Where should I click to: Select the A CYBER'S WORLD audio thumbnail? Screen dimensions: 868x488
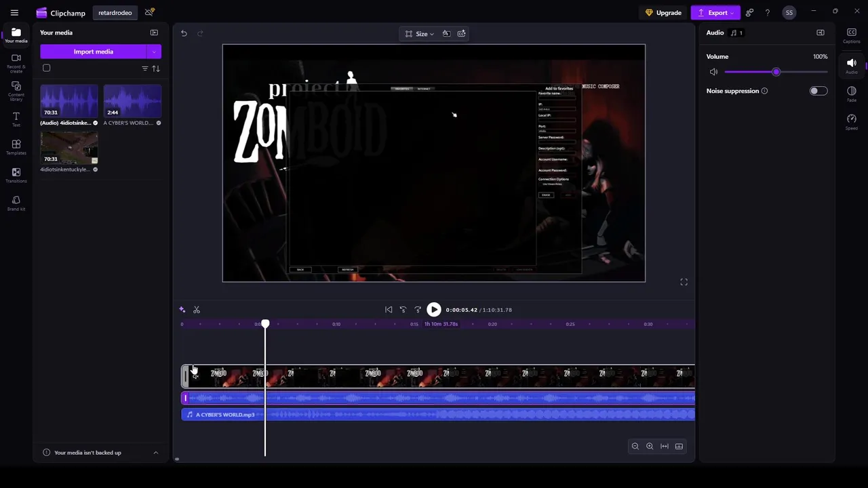(132, 100)
